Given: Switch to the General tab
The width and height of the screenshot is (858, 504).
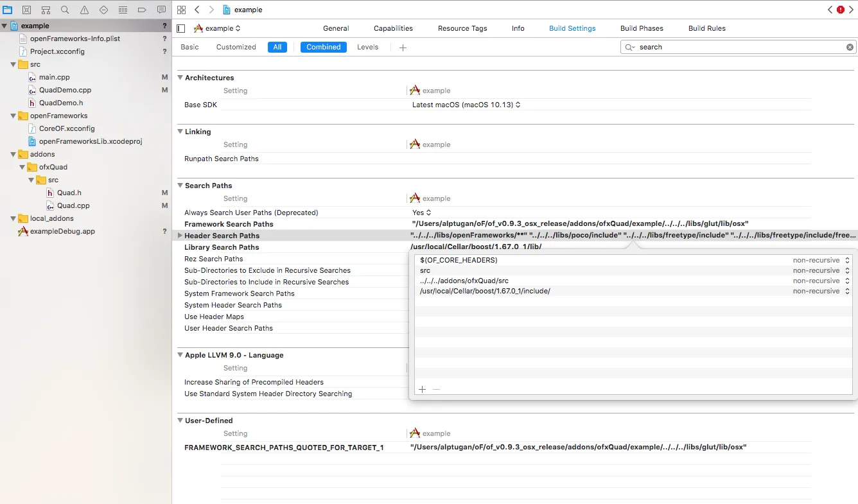Looking at the screenshot, I should click(336, 28).
